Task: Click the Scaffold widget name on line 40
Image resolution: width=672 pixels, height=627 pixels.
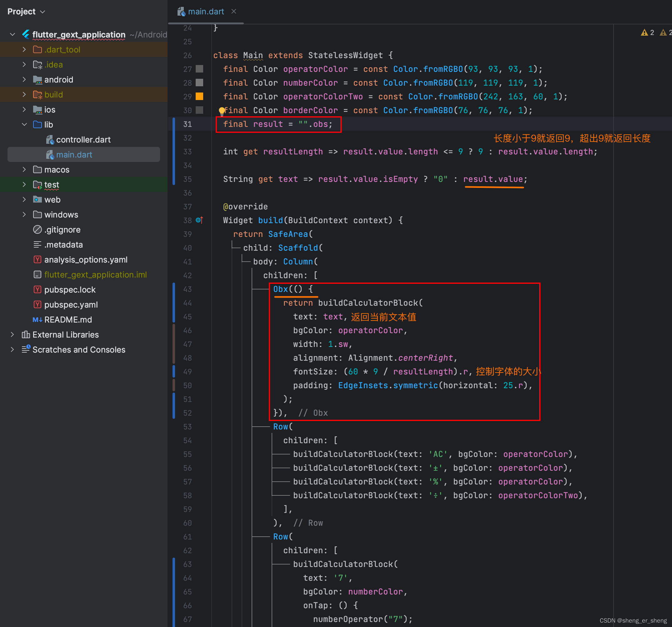Action: point(298,248)
